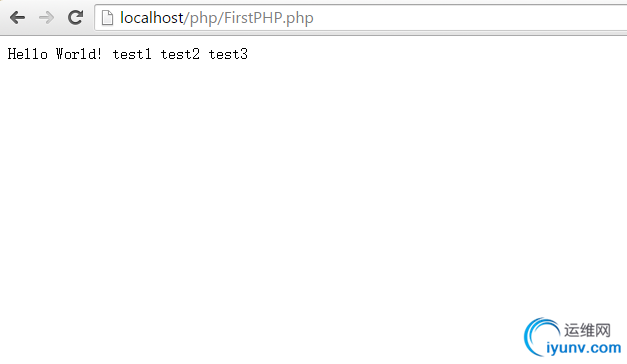
Task: Click the blank toolbar area left of Back
Action: coord(4,18)
